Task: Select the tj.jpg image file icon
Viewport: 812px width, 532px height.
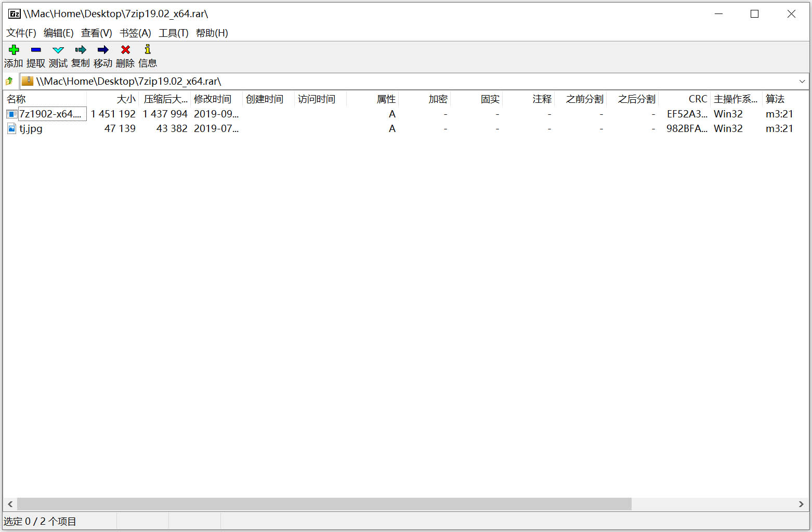Action: click(12, 128)
